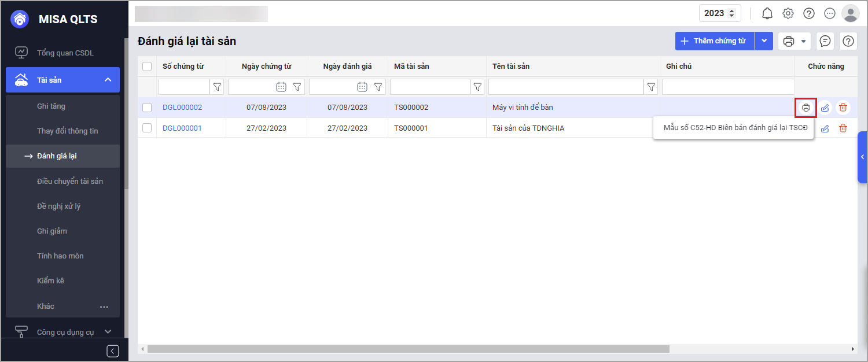
Task: Open filter options for Tên tài sản column
Action: [x=651, y=87]
